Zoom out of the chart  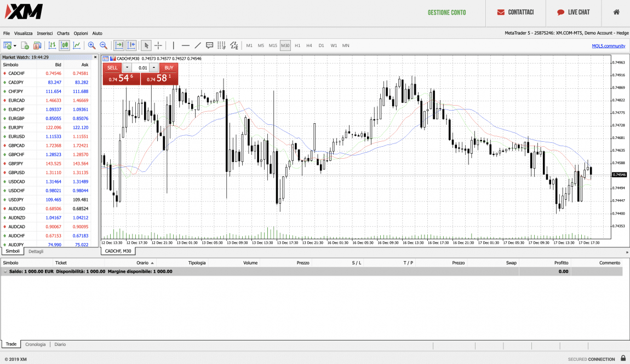click(103, 45)
